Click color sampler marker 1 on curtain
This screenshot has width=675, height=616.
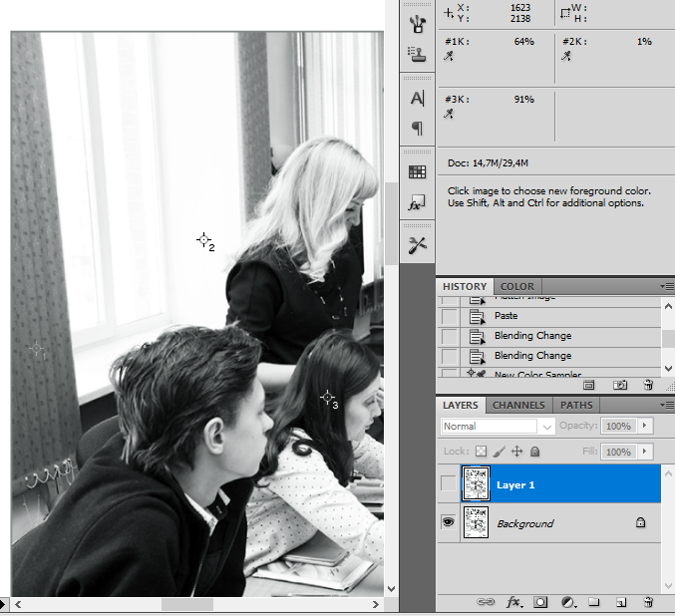[x=37, y=348]
